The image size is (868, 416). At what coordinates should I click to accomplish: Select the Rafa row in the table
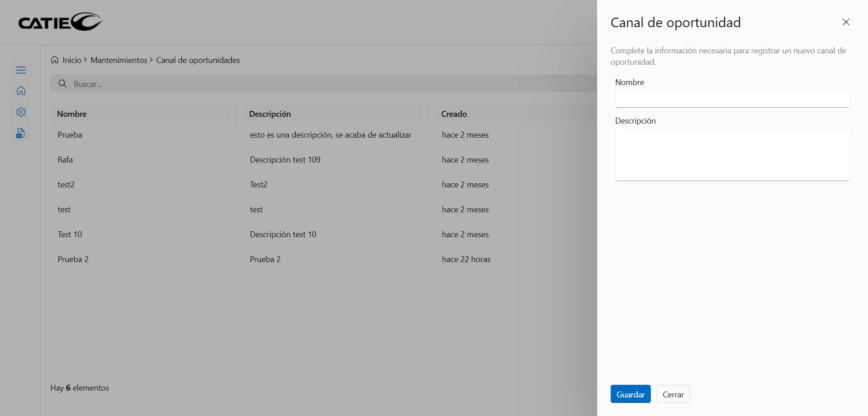pos(65,160)
